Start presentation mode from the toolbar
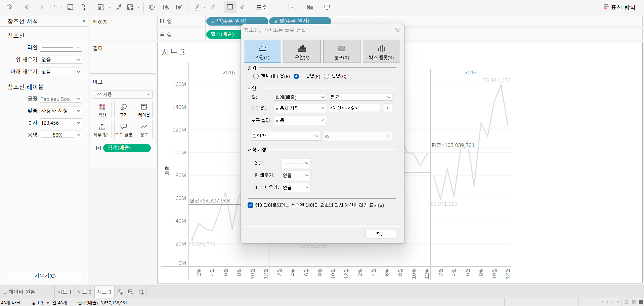 click(327, 7)
